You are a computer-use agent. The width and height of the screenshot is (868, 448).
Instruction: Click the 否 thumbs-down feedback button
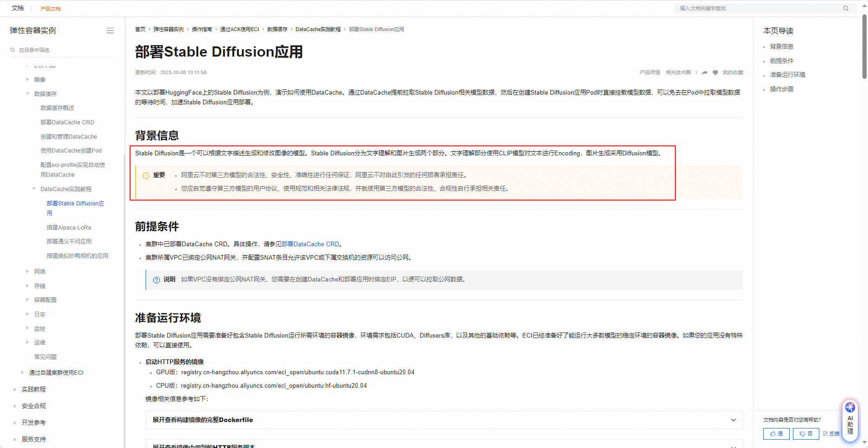tap(806, 434)
